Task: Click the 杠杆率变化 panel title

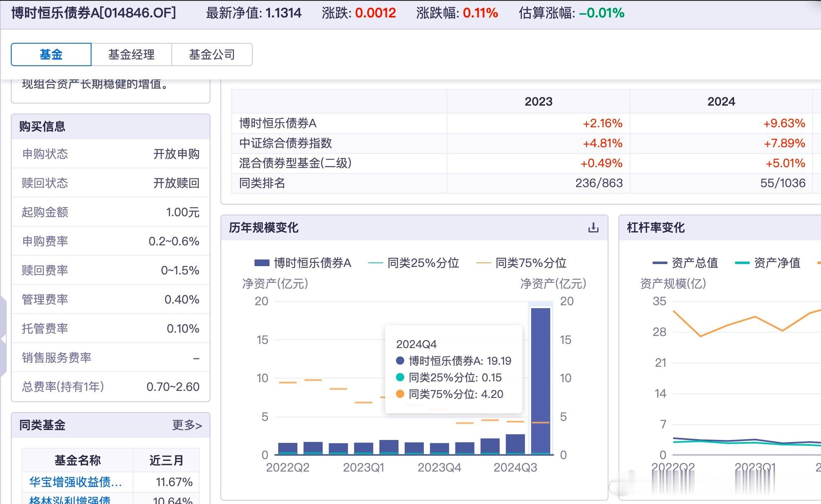Action: (x=655, y=227)
